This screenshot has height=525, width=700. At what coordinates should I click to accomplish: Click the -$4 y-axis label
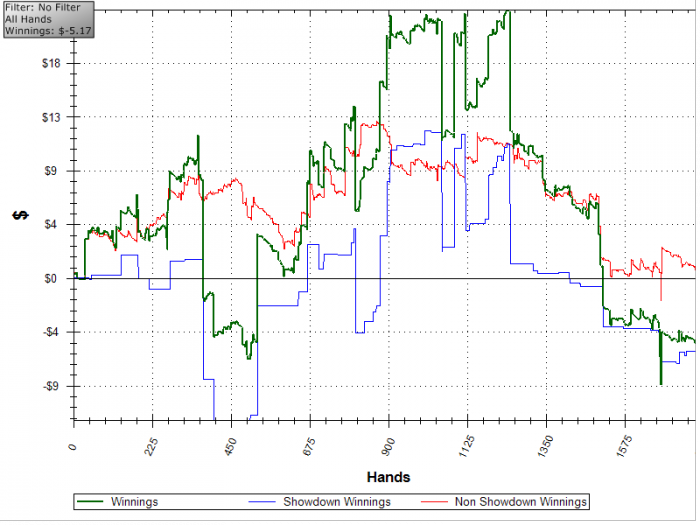(52, 332)
